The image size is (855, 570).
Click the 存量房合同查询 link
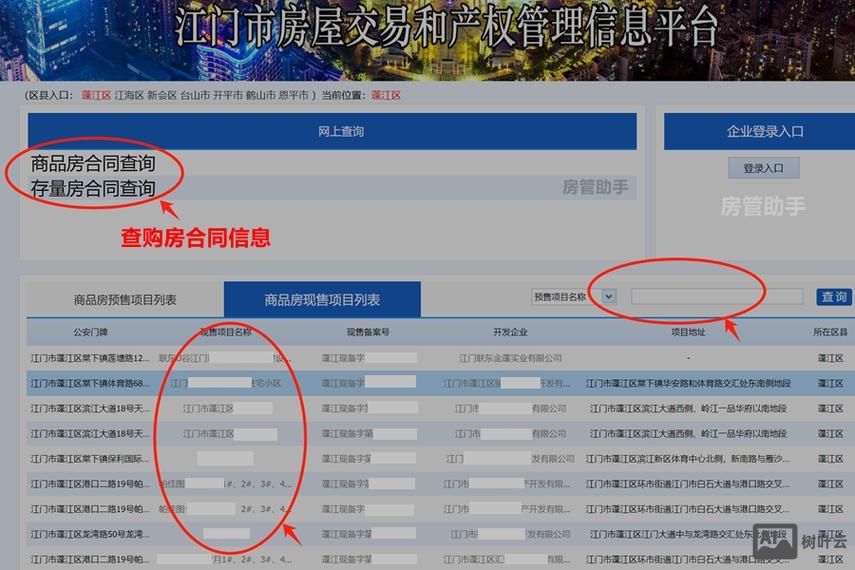coord(93,188)
